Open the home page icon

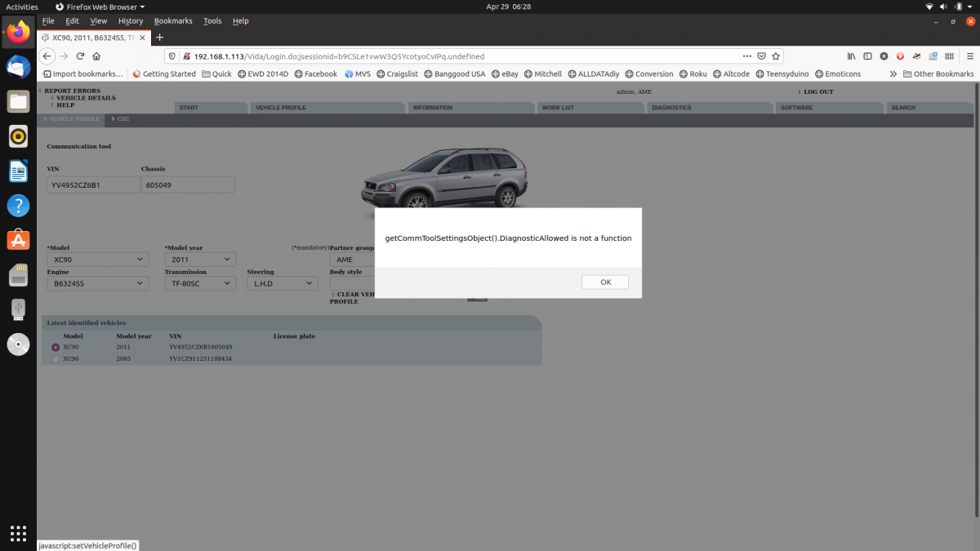pos(96,56)
